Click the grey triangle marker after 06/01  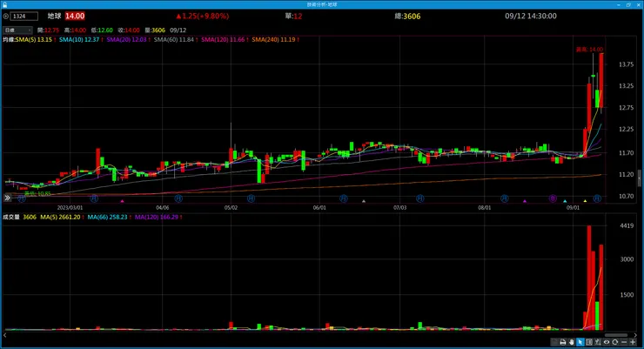click(364, 201)
